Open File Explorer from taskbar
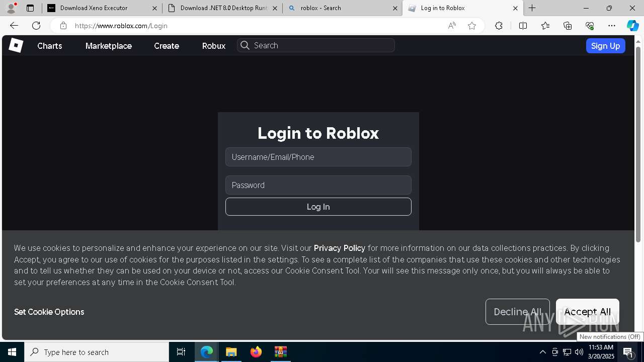644x362 pixels. [231, 352]
